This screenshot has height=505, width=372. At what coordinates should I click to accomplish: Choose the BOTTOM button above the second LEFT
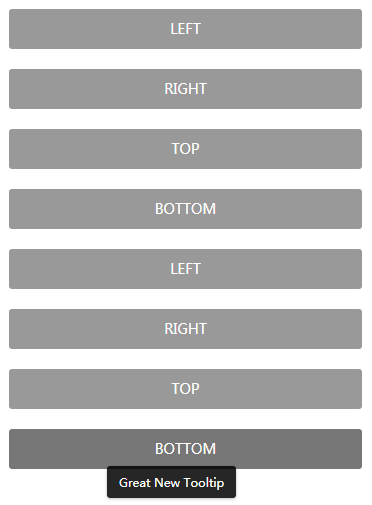click(185, 209)
